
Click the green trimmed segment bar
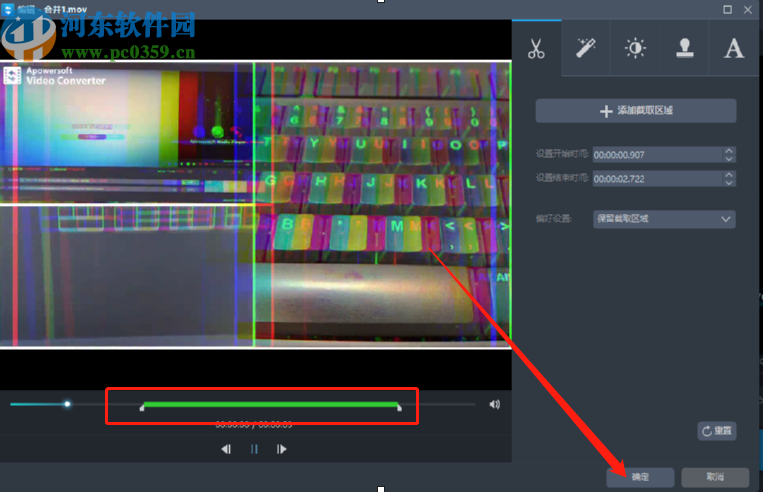click(x=271, y=404)
